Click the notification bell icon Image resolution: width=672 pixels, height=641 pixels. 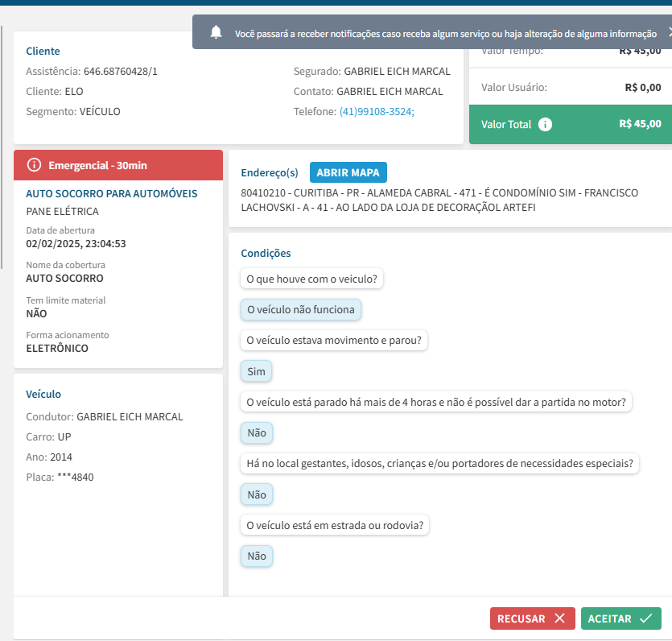[x=216, y=32]
